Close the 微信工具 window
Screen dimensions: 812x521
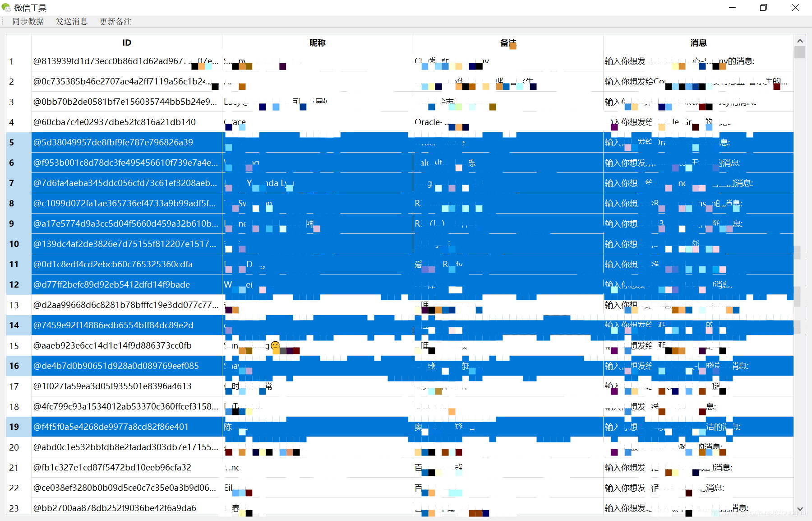795,8
